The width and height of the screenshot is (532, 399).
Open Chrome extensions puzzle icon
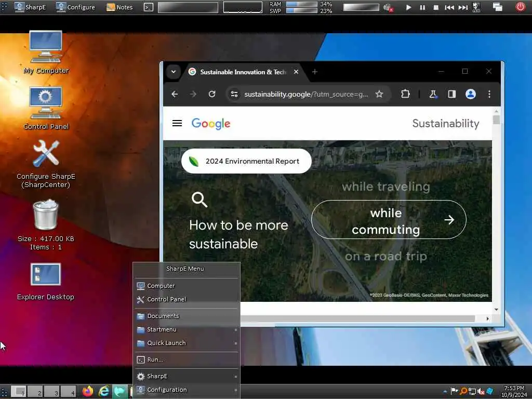[405, 94]
